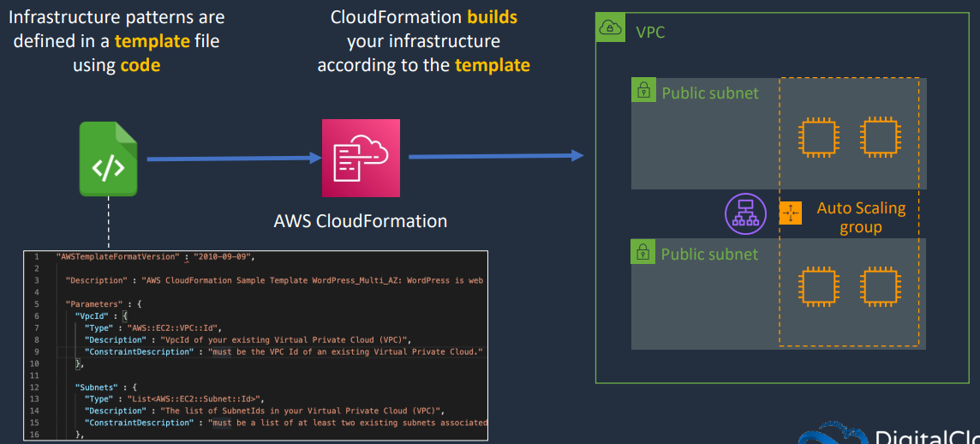The height and width of the screenshot is (444, 980).
Task: Select the pink AWS CloudFormation service icon
Action: 361,159
